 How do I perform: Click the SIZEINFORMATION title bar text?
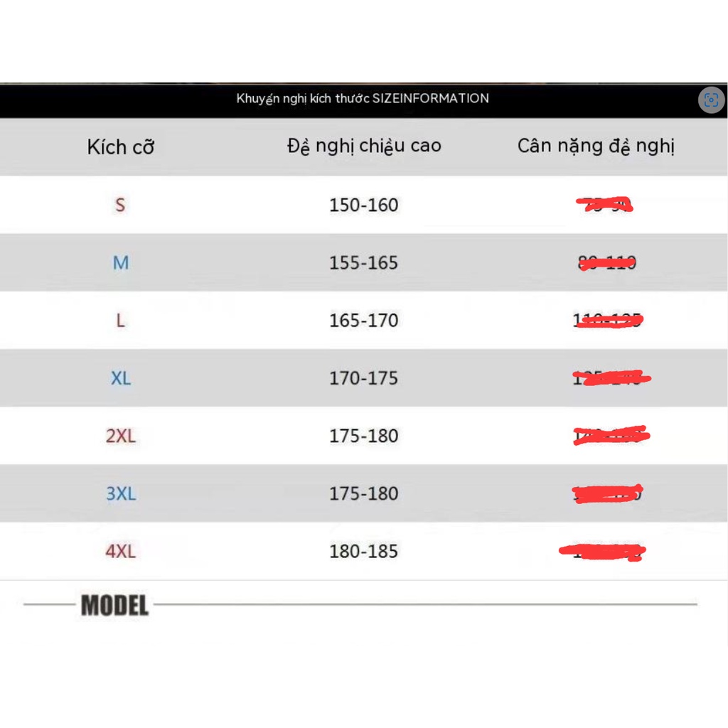pyautogui.click(x=363, y=99)
